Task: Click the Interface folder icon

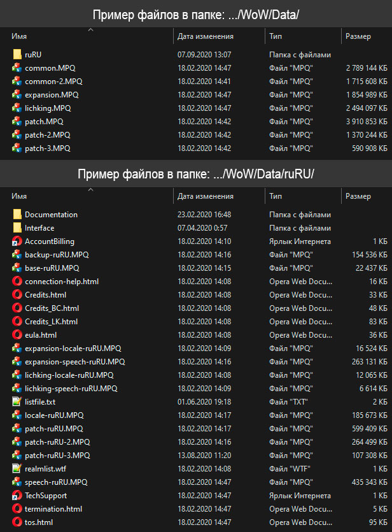Action: 17,227
